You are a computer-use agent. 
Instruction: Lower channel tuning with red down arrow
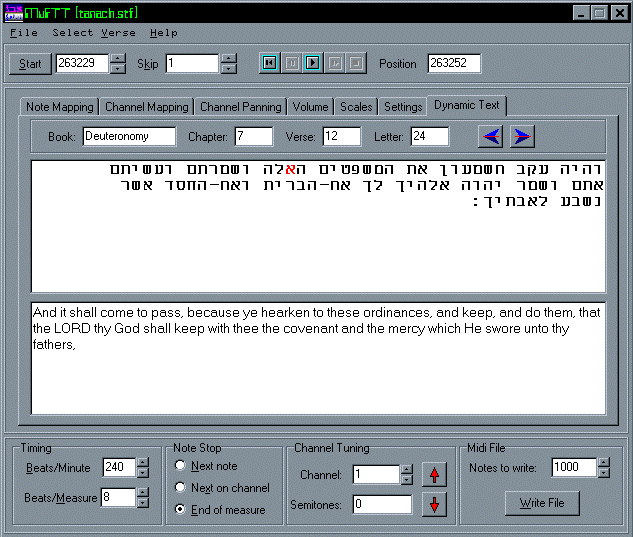tap(434, 505)
